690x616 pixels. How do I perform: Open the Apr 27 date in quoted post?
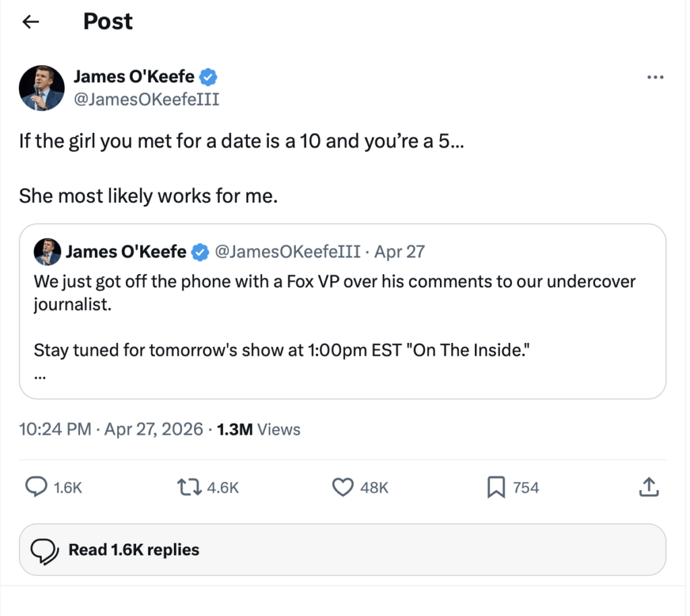pyautogui.click(x=400, y=252)
